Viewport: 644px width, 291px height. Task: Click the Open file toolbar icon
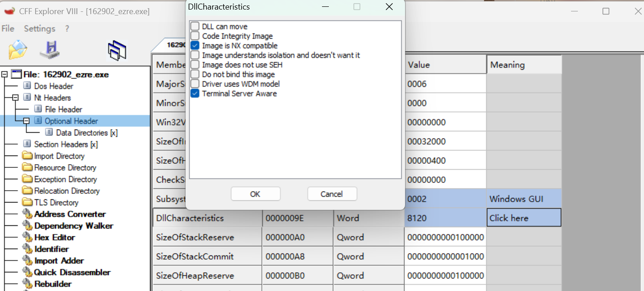point(18,50)
